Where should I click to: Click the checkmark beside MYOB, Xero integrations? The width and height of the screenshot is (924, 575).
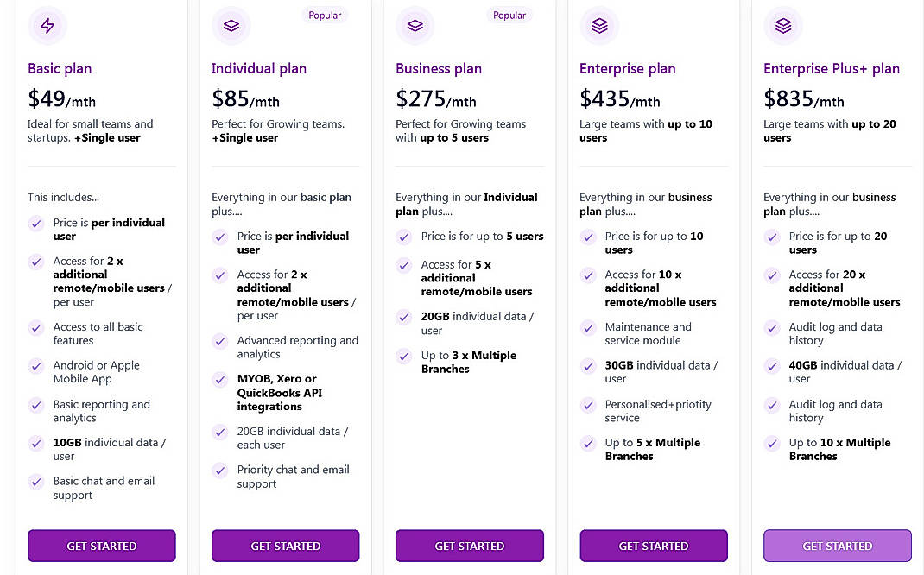219,379
